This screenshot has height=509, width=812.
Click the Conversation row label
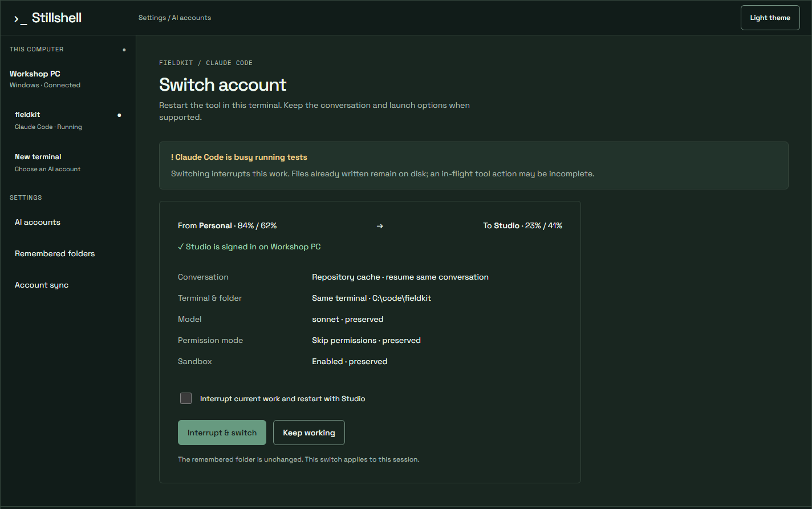tap(203, 277)
